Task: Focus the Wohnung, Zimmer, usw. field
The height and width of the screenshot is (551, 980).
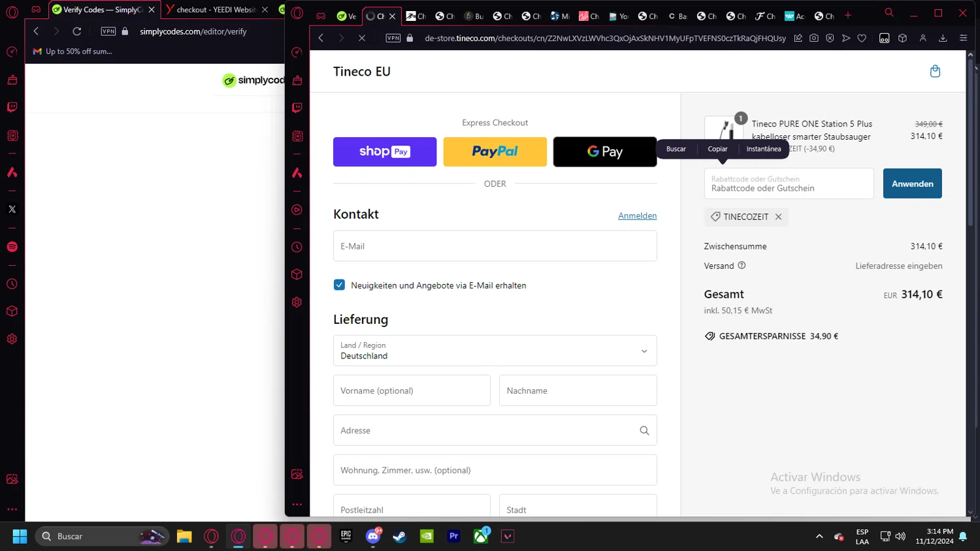Action: pos(495,470)
